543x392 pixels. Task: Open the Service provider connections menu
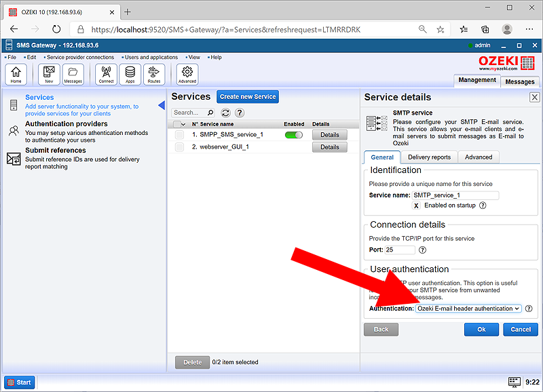(x=80, y=58)
